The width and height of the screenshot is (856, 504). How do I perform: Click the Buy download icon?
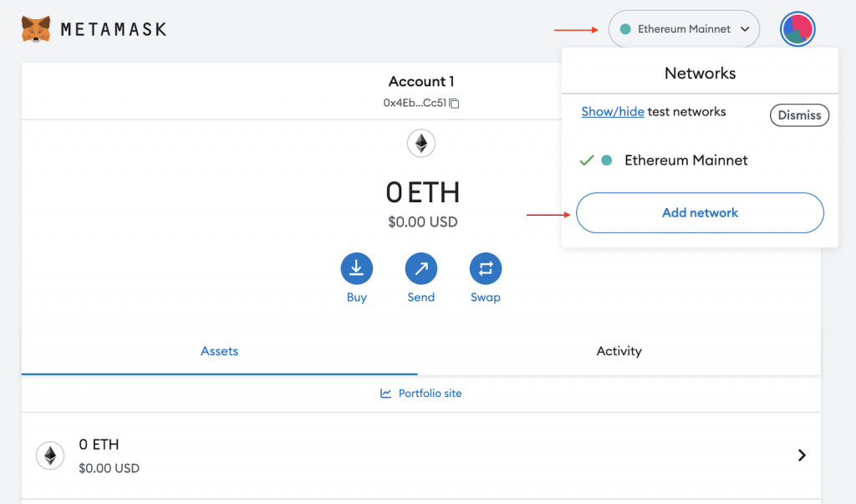356,268
